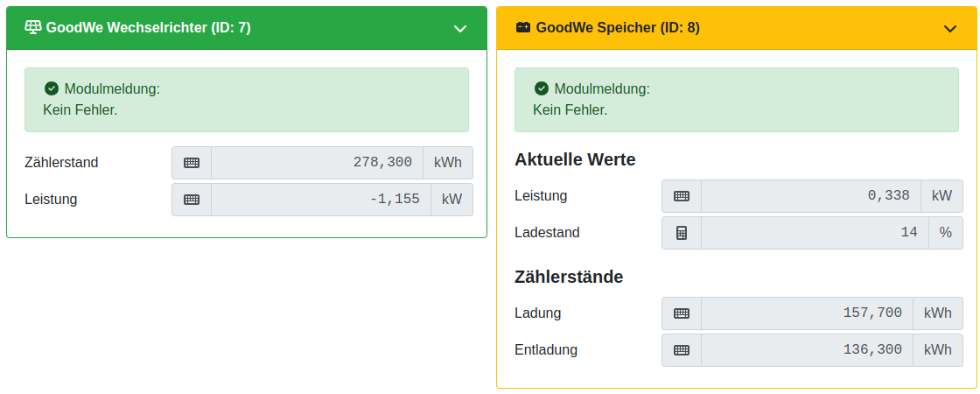Click calculator icon beside Ladestand value
This screenshot has width=980, height=394.
pos(682,233)
